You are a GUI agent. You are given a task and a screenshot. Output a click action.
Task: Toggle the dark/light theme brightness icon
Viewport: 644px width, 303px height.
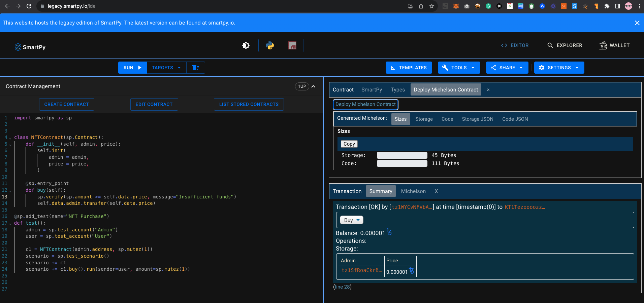(x=246, y=45)
